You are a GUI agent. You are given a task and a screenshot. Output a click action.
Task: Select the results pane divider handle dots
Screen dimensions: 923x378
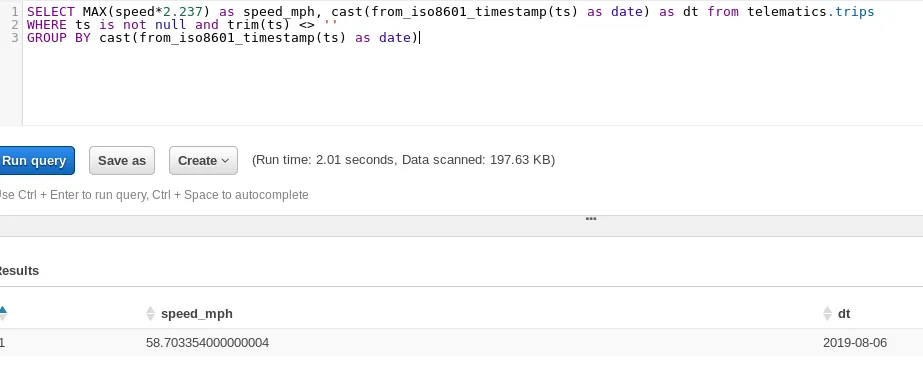(591, 219)
